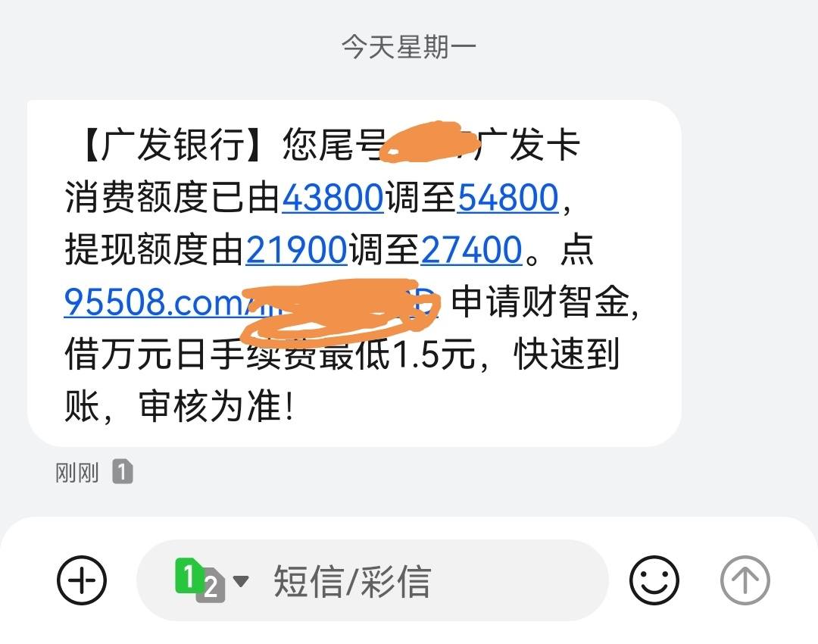Open the 95508.com hyperlink
The height and width of the screenshot is (644, 818).
pos(157,302)
